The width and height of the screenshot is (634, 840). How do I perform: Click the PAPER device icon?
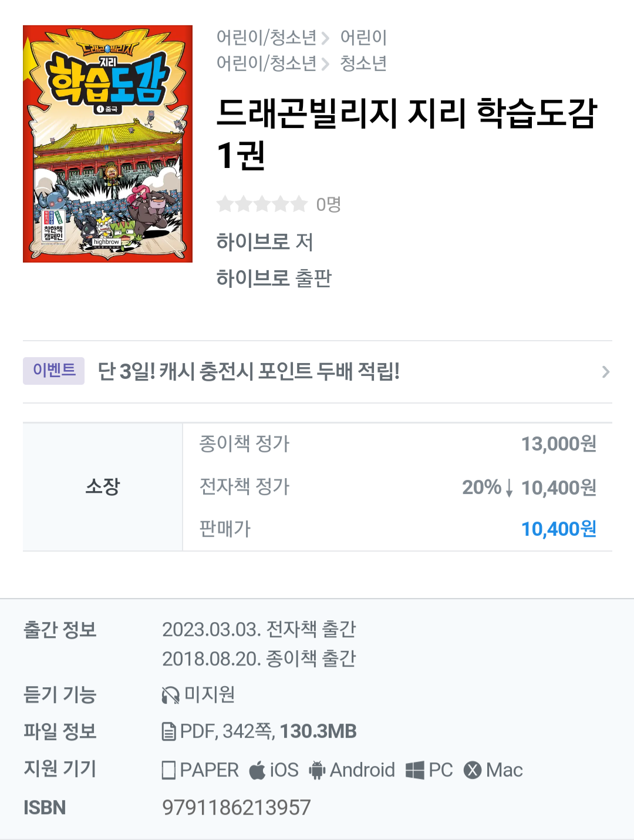coord(168,770)
